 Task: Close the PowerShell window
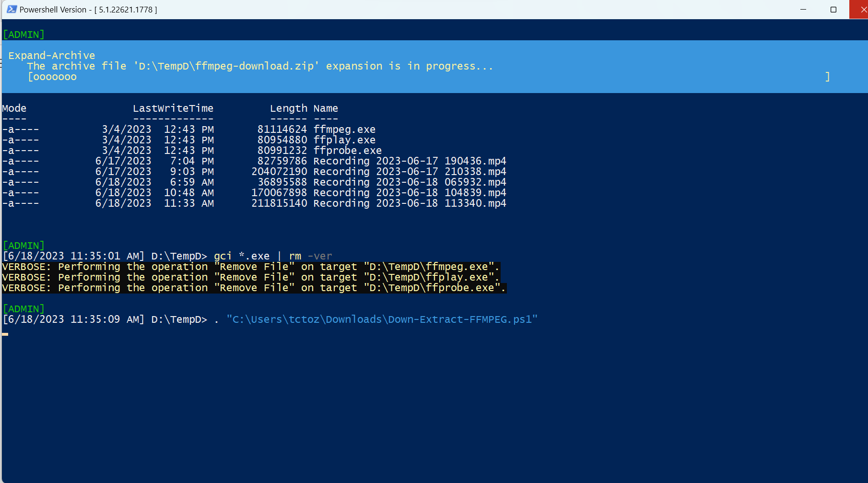859,10
